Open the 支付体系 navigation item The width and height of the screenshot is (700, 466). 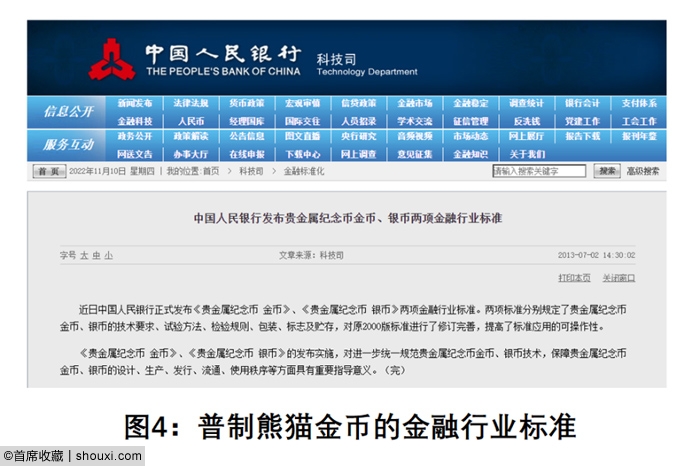pyautogui.click(x=639, y=104)
